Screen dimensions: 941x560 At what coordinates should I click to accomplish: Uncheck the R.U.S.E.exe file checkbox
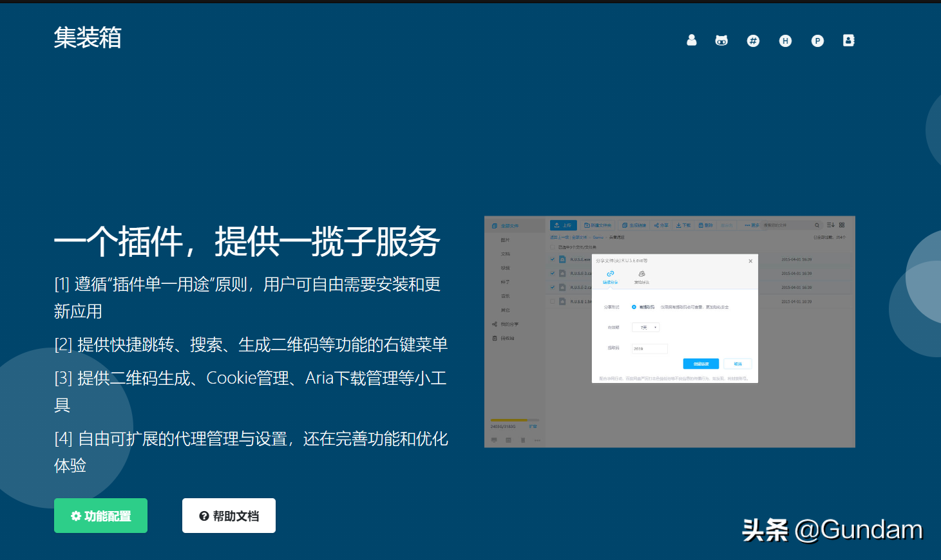[552, 259]
